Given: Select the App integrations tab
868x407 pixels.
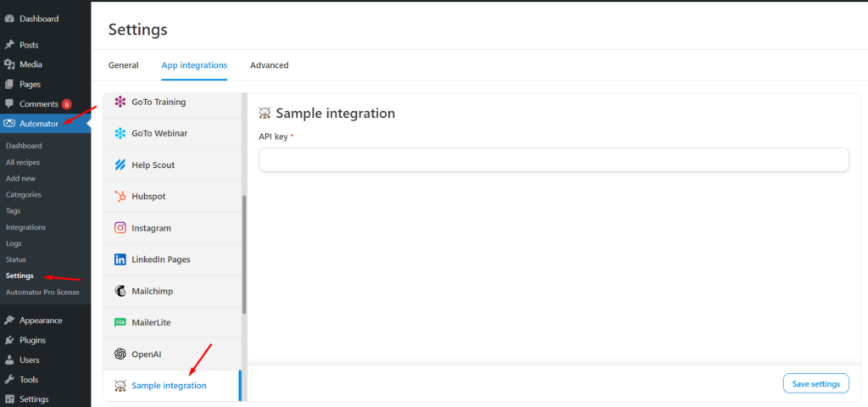Looking at the screenshot, I should [x=194, y=65].
